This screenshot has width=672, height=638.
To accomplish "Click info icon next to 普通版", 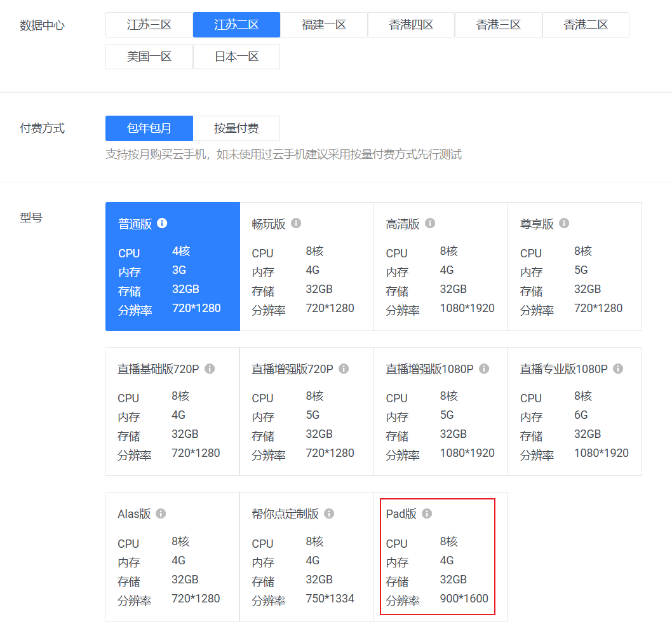I will tap(162, 224).
